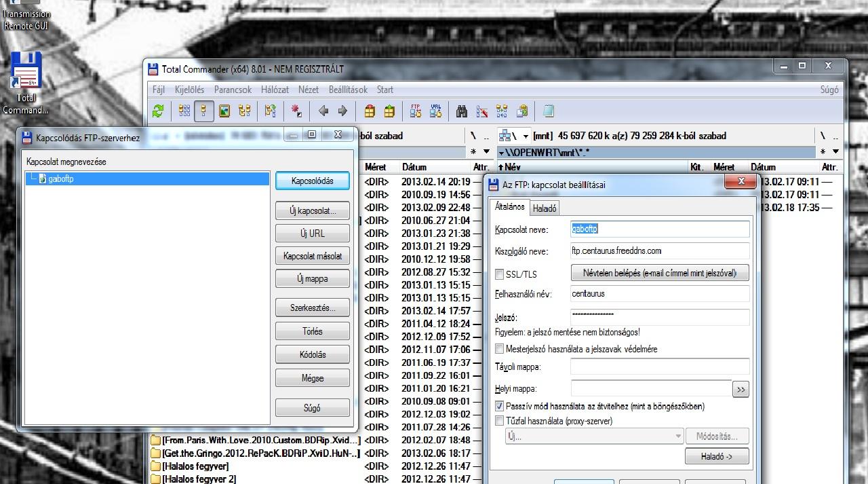The image size is (868, 484).
Task: Toggle the SSL/TLS checkbox
Action: coord(500,274)
